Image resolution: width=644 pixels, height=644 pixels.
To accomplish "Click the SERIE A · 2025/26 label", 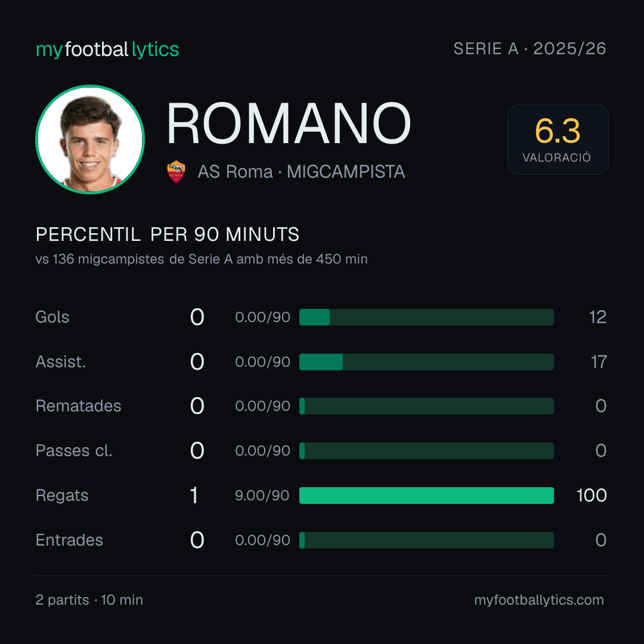I will 530,49.
